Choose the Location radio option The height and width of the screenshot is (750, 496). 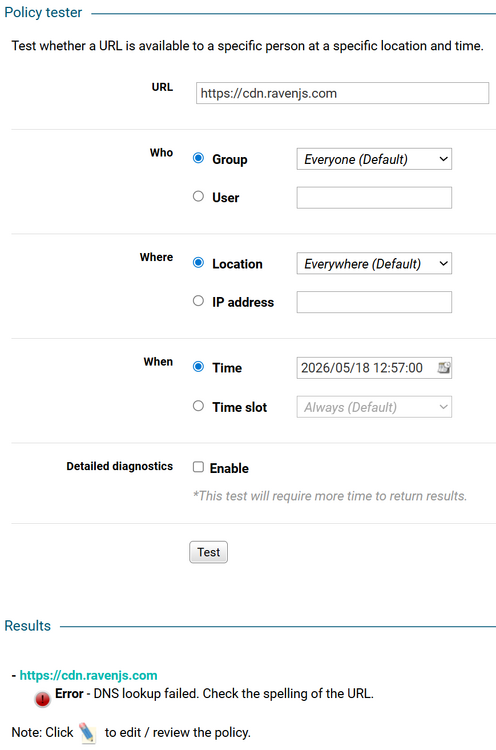click(198, 263)
